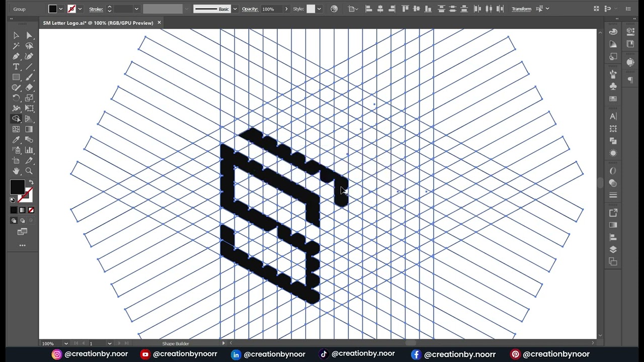Viewport: 644px width, 362px height.
Task: Click the 100% zoom field
Action: 52,343
